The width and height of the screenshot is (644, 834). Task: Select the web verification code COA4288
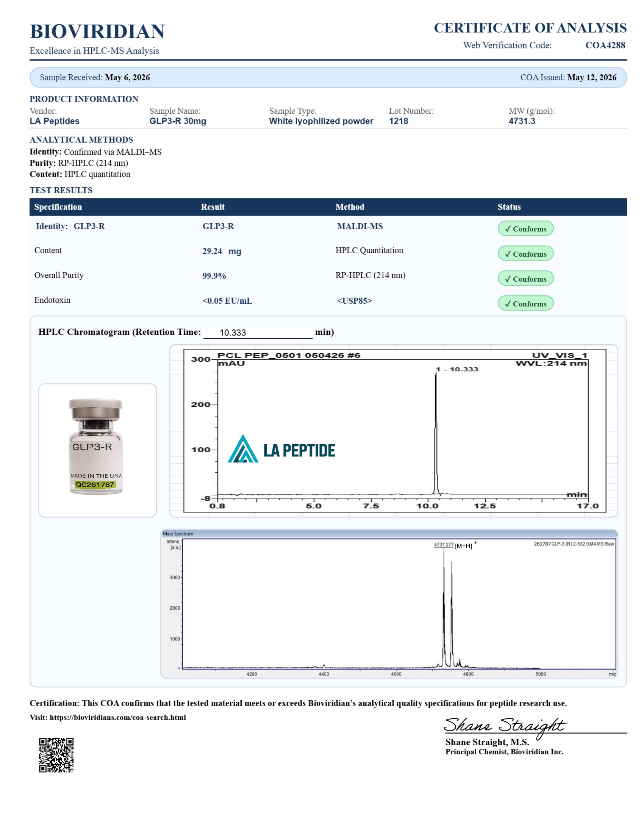[x=605, y=45]
